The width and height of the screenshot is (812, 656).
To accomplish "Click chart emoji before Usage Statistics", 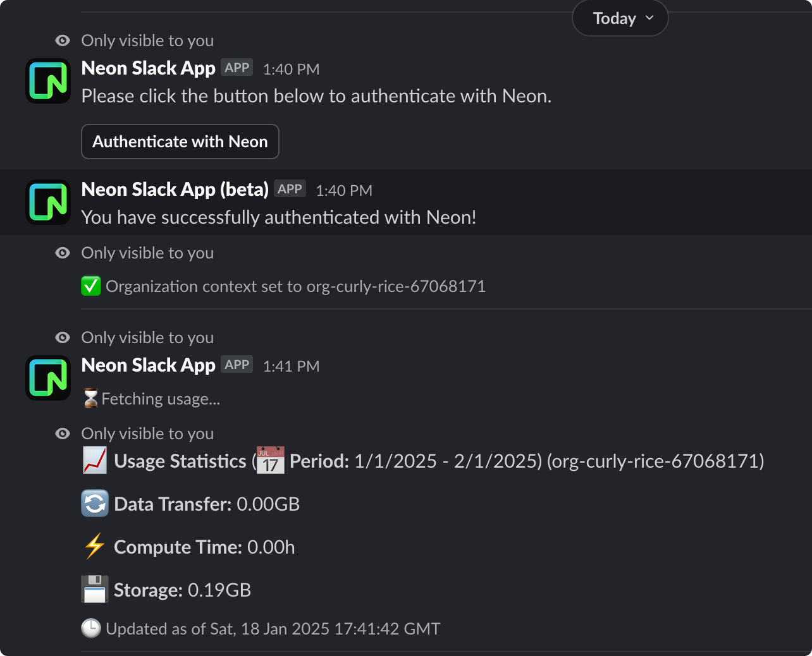I will (95, 461).
